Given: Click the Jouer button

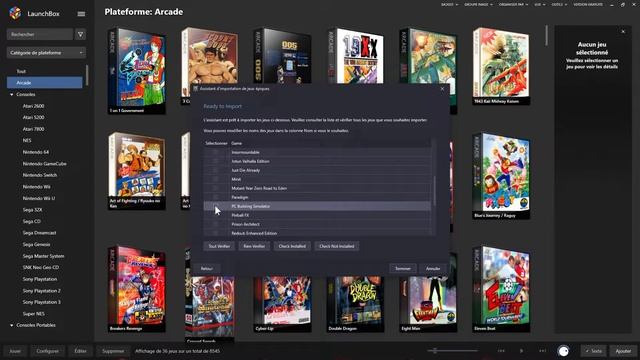Looking at the screenshot, I should point(15,351).
